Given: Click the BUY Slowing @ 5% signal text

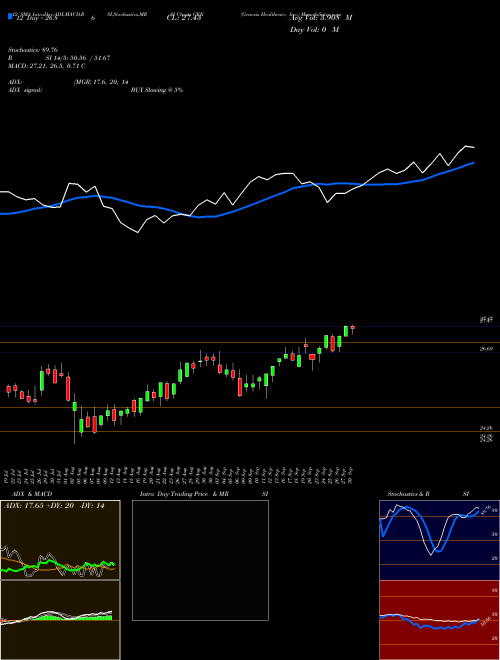Looking at the screenshot, I should click(157, 90).
